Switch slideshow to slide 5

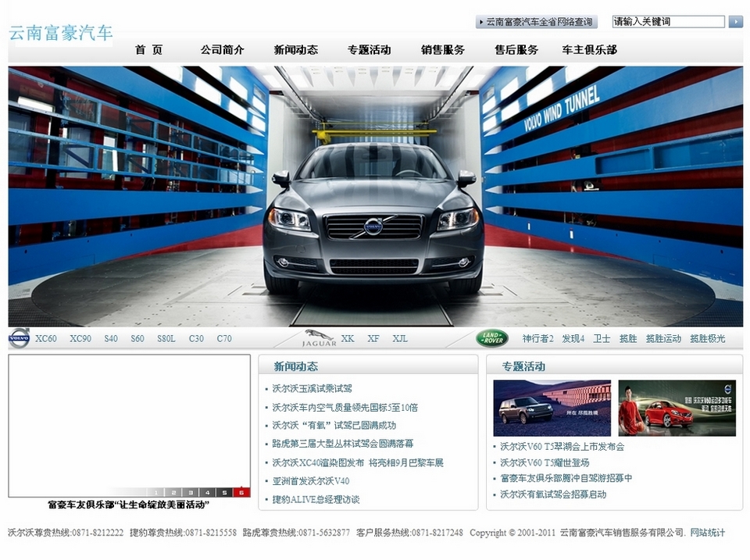(224, 492)
